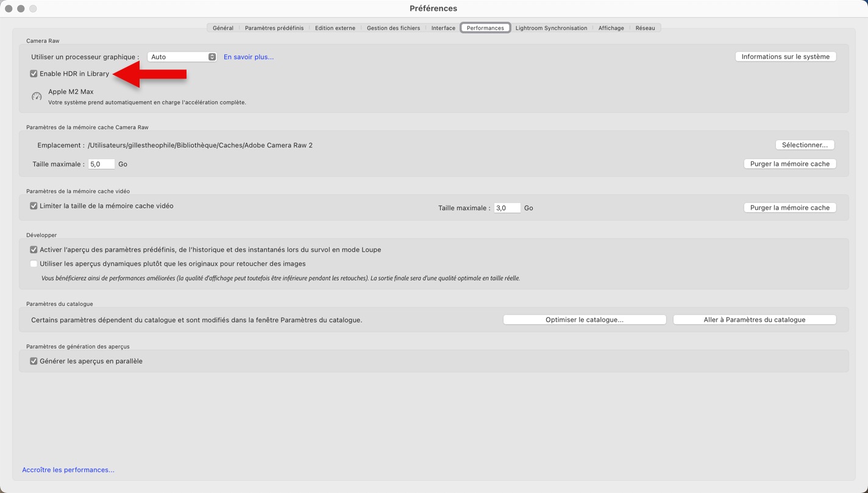The height and width of the screenshot is (493, 868).
Task: Enable Utiliser les aperçus dynamiques checkbox
Action: [34, 264]
